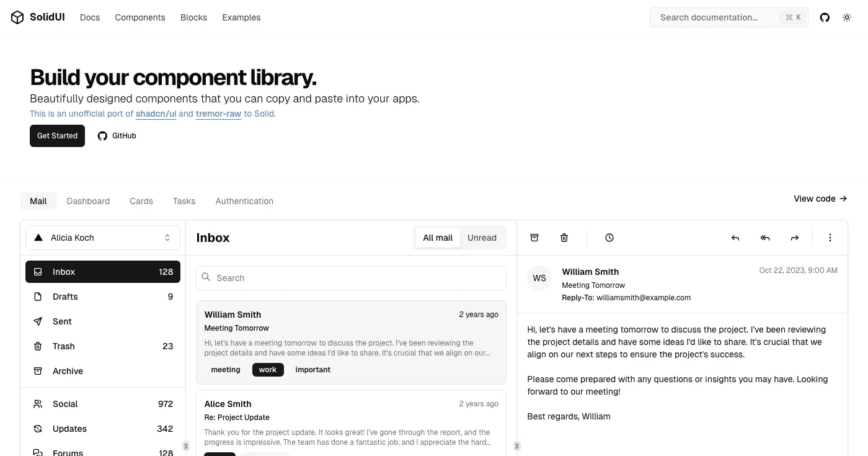Follow the shadcn/ui link
The width and height of the screenshot is (868, 456).
point(156,114)
